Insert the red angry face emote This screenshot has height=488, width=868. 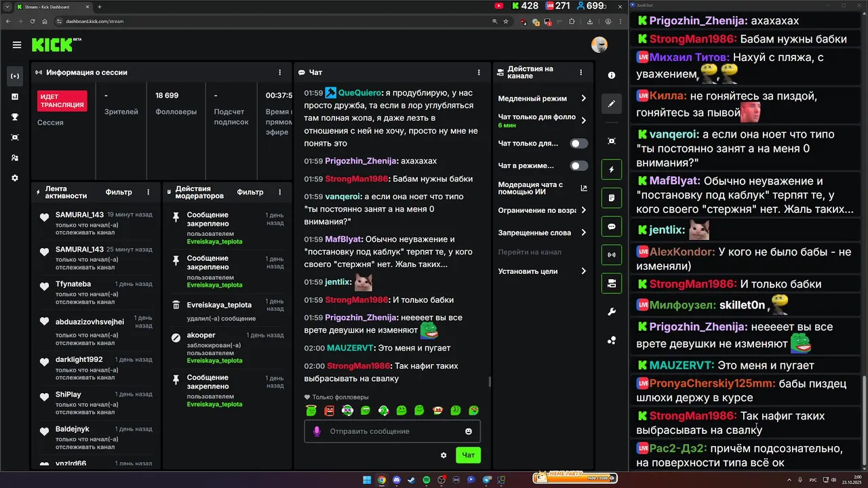[x=330, y=410]
